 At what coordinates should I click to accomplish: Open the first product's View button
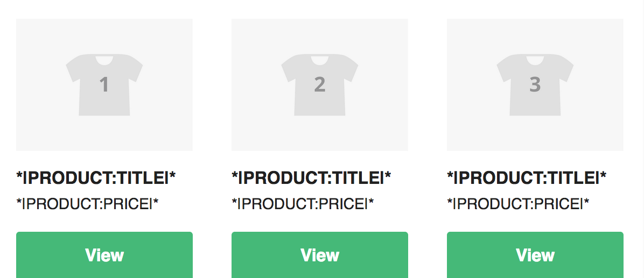104,255
